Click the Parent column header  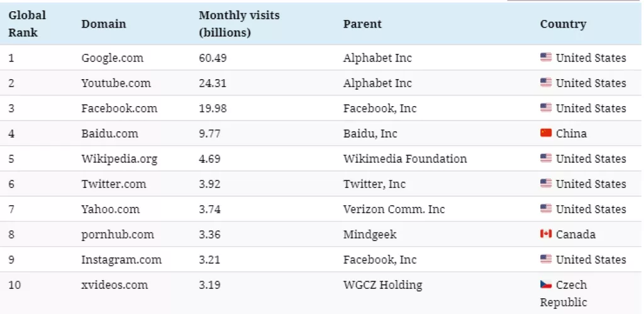(x=362, y=24)
